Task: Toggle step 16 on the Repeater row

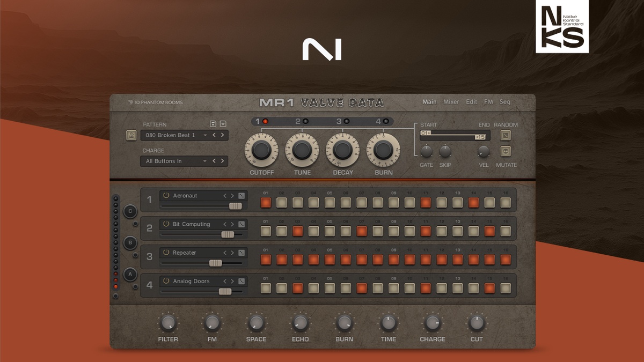Action: coord(506,260)
